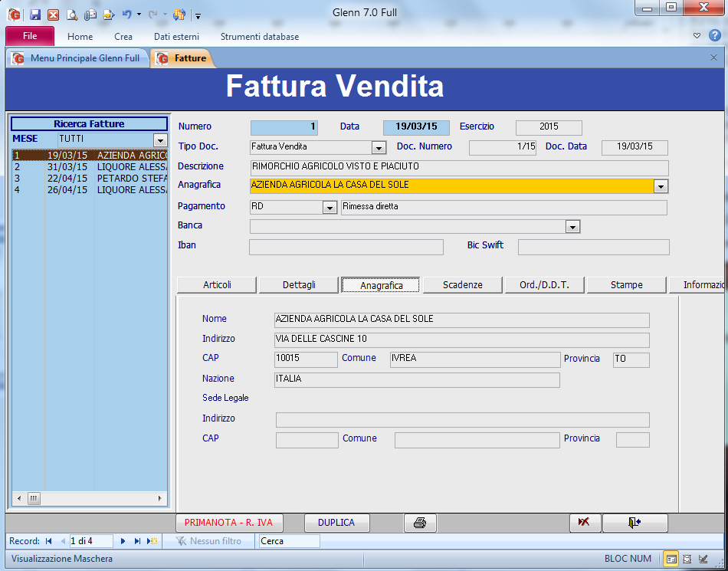Select invoice 3 PETARDO STEFA row
Image resolution: width=728 pixels, height=571 pixels.
click(90, 179)
